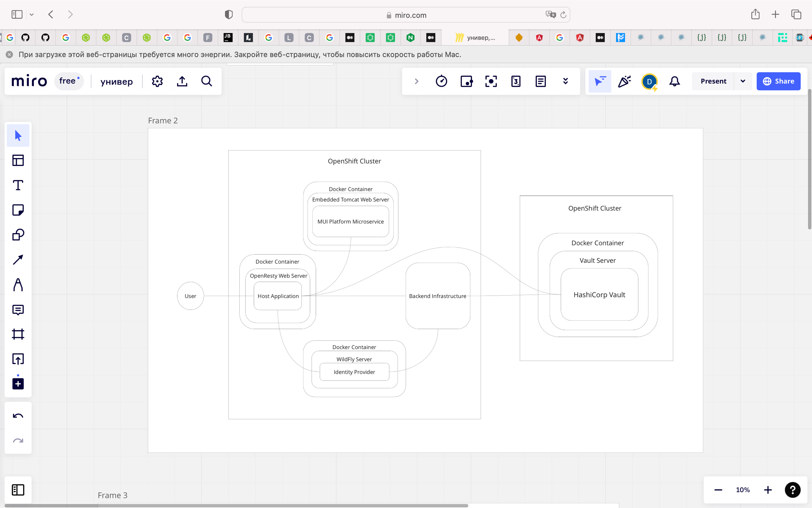Expand collapsed collaboration toolbar chevron
The image size is (812, 508).
click(x=416, y=81)
